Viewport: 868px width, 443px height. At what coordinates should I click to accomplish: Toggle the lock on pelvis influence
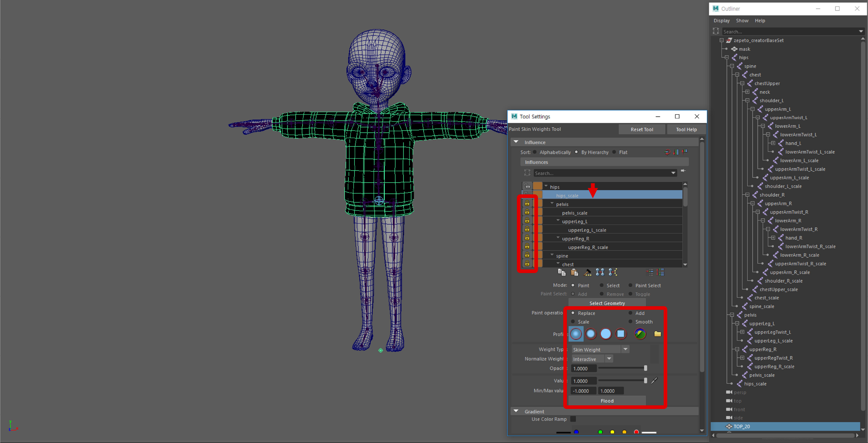tap(527, 203)
